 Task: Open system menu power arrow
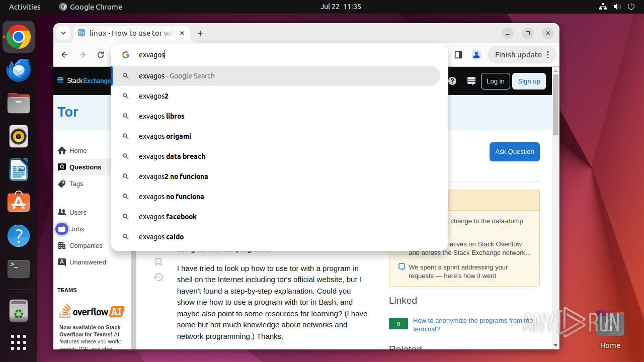tap(631, 7)
